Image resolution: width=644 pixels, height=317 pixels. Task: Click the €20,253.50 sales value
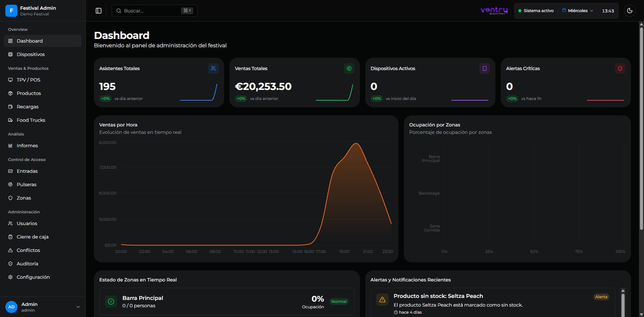click(x=263, y=87)
